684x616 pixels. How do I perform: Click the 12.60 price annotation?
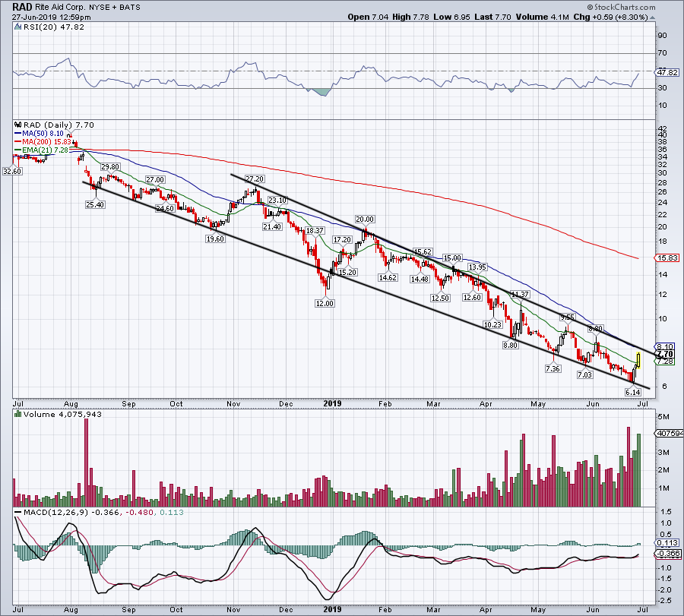click(x=472, y=297)
